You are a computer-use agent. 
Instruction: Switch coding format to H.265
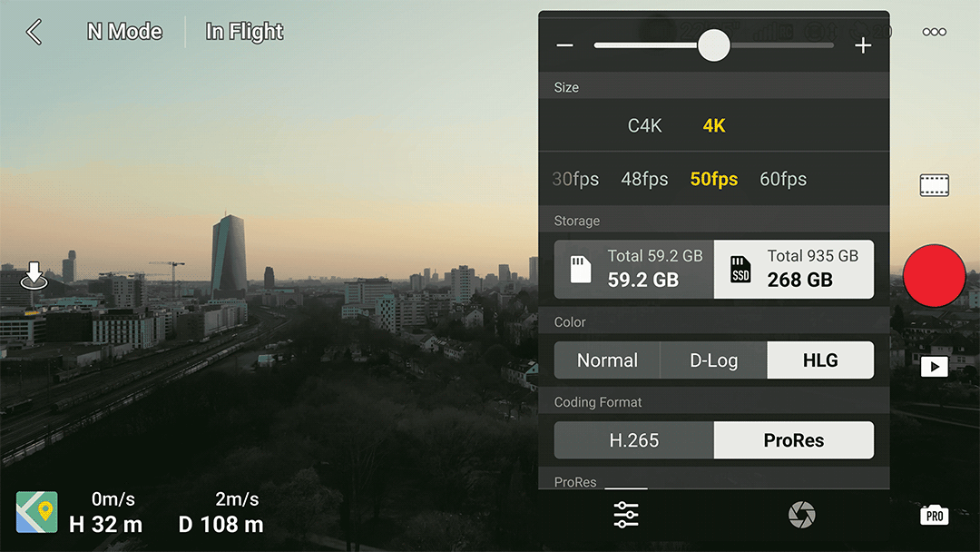633,440
